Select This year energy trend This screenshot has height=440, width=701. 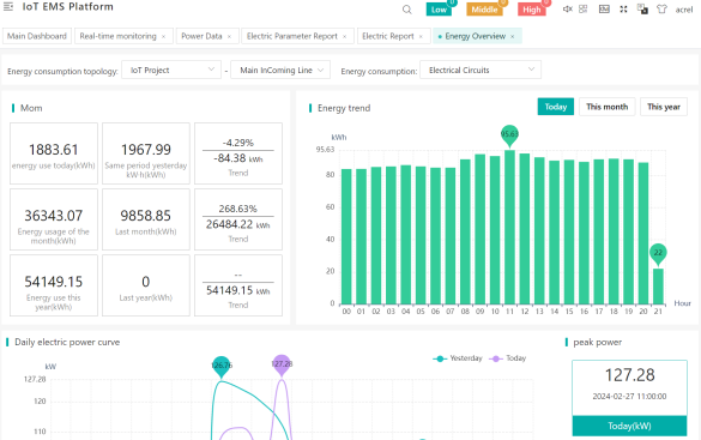click(x=663, y=107)
